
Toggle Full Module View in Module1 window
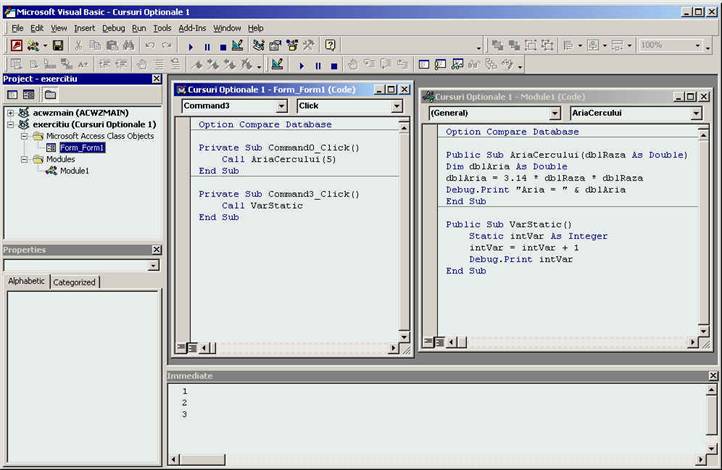(x=439, y=342)
